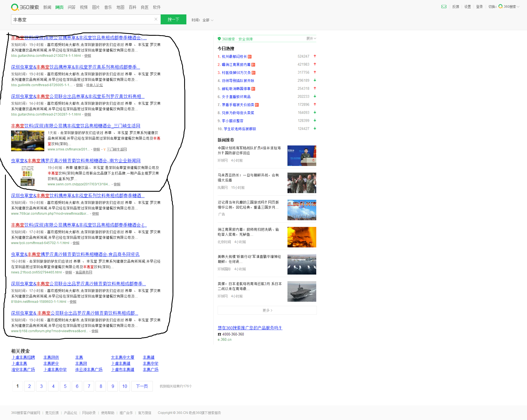Screen dimensions: 527x420
Task: Expand the 展开 security panel
Action: tap(311, 39)
